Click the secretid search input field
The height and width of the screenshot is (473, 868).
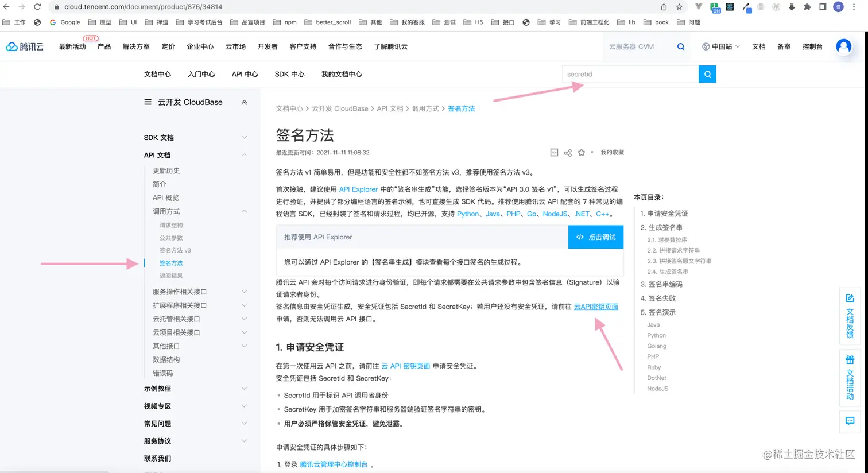(626, 74)
